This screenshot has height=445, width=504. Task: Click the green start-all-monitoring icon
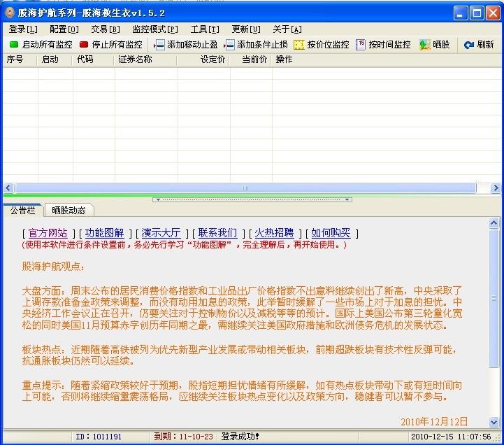(x=14, y=44)
